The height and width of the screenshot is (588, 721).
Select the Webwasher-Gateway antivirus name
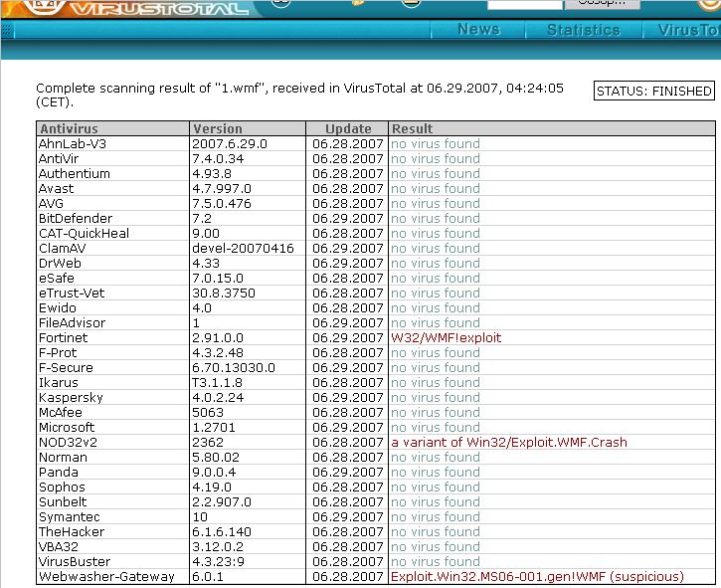pyautogui.click(x=106, y=576)
